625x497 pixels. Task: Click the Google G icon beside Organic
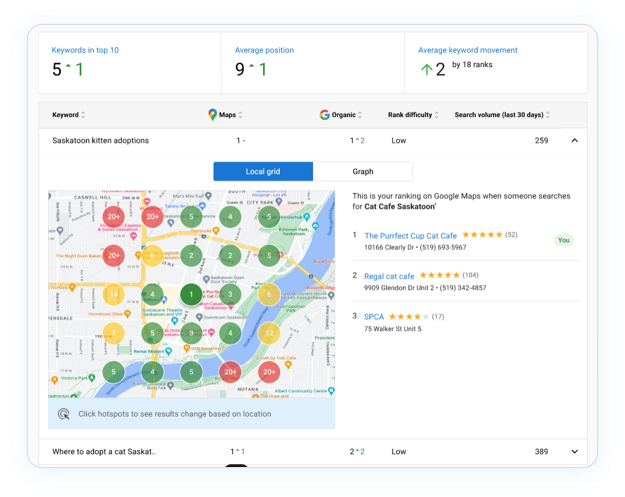pos(325,115)
